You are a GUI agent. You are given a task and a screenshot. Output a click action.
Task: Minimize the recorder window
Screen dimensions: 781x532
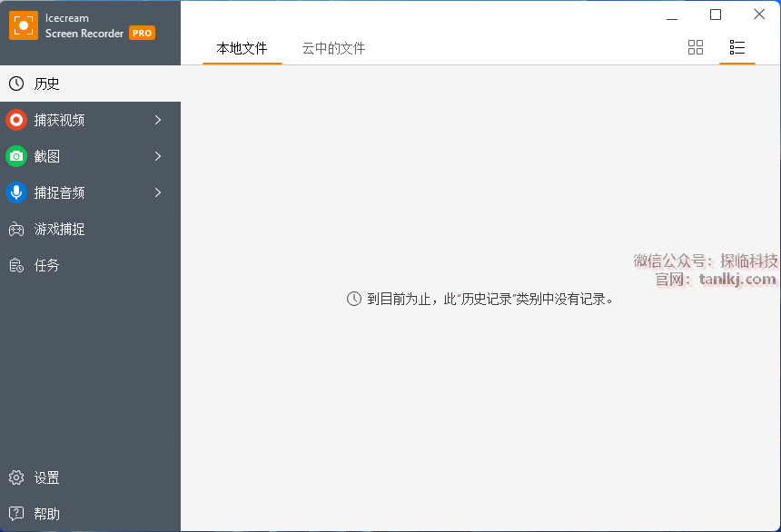click(x=672, y=15)
